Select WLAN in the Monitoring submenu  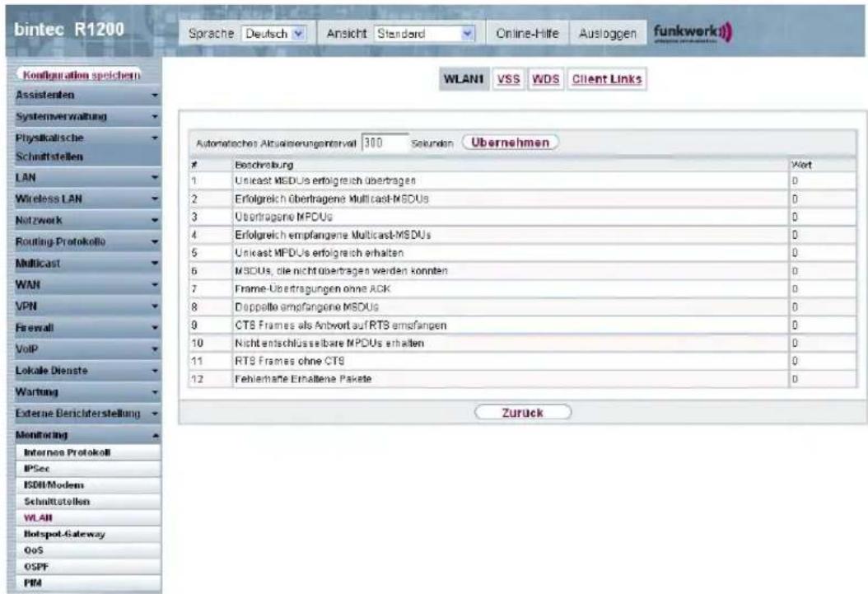(x=89, y=517)
